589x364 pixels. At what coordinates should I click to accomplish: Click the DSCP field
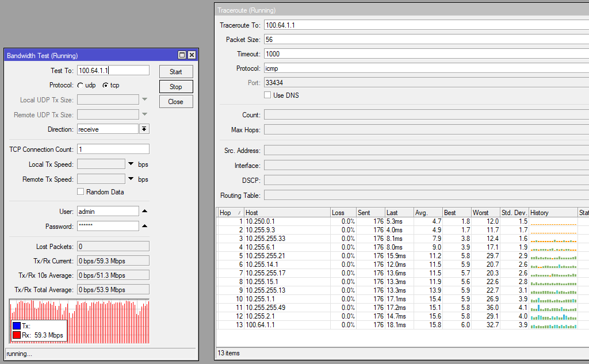click(x=426, y=181)
